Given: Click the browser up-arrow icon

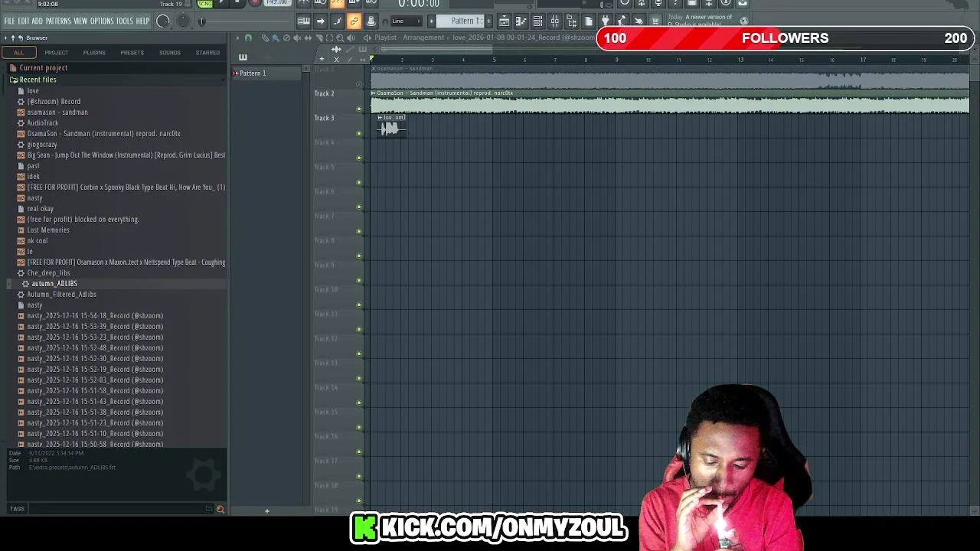Looking at the screenshot, I should [x=13, y=37].
